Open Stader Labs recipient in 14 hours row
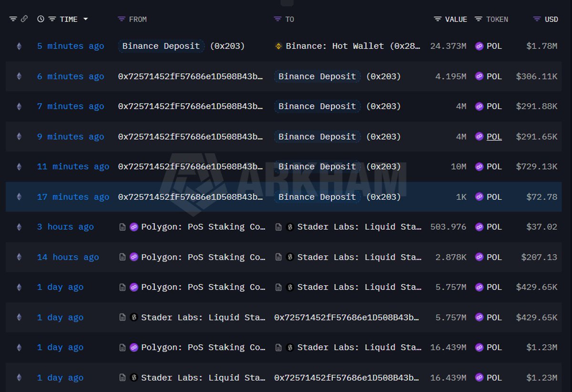Image resolution: width=572 pixels, height=392 pixels. pyautogui.click(x=359, y=257)
